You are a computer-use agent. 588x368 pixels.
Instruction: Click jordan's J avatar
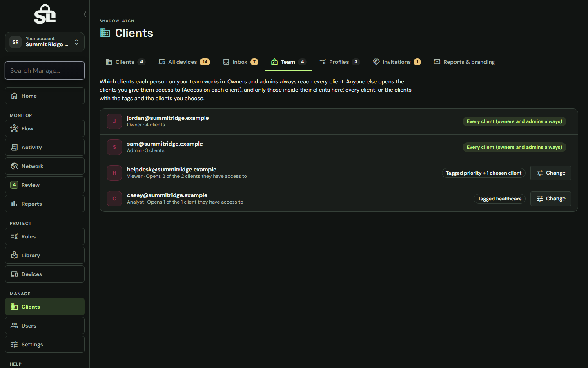tap(114, 121)
